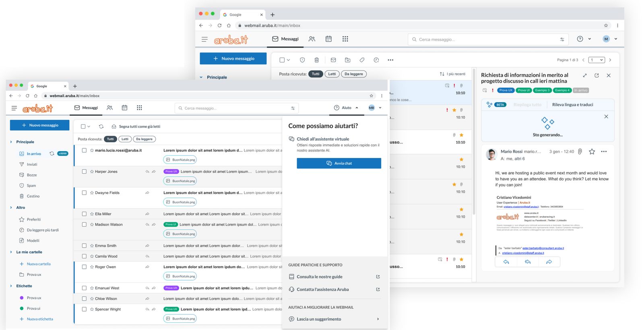Screen dimensions: 644x330
Task: Collapse the Altro sidebar section
Action: (x=11, y=207)
